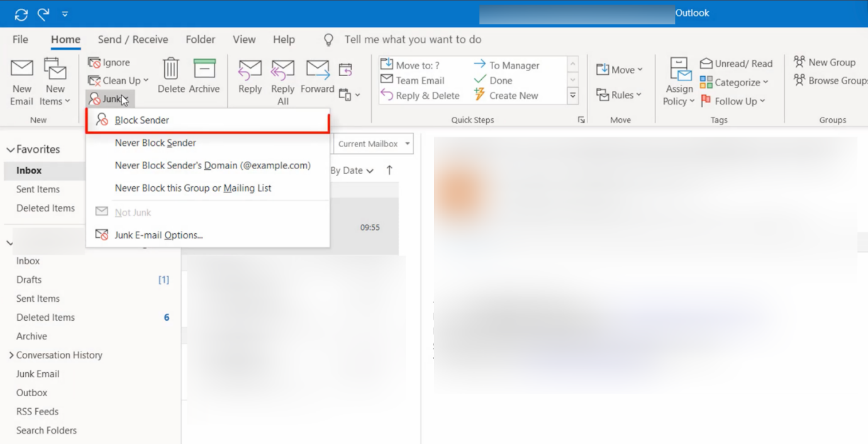Screen dimensions: 868x444
Task: Open the Current Mailbox dropdown
Action: pyautogui.click(x=371, y=143)
